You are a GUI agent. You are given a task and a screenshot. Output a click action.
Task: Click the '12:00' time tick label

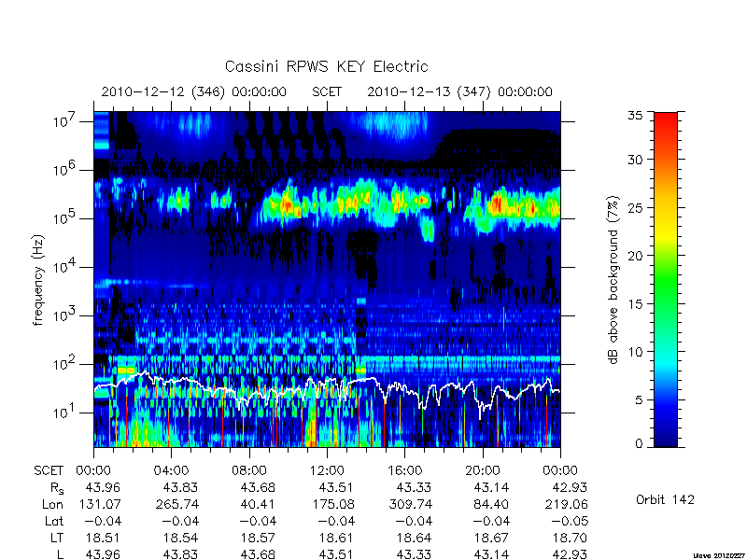coord(327,471)
